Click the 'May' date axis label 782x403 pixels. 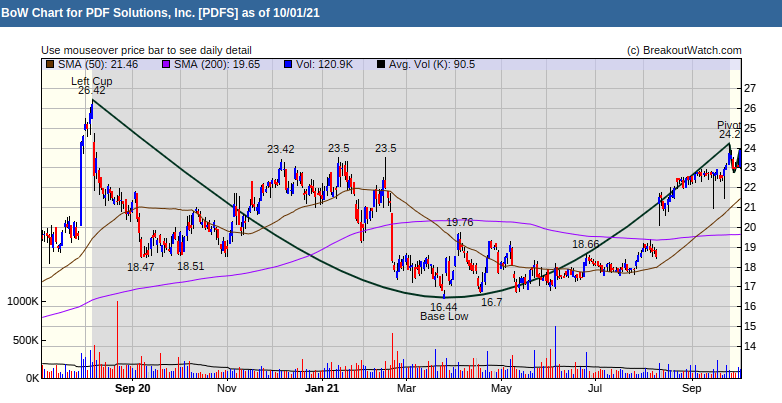(501, 389)
